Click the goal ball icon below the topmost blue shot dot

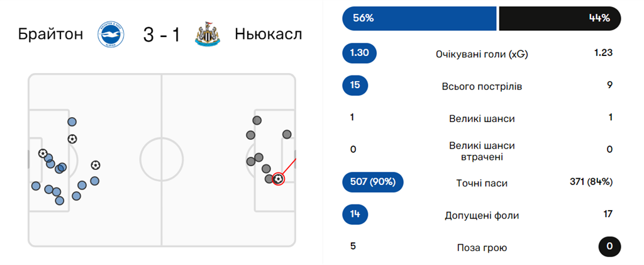(72, 138)
